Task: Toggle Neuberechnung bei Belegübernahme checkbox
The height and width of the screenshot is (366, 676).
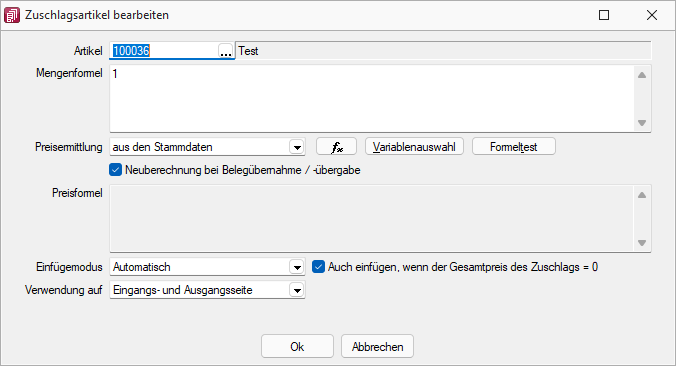Action: 116,170
